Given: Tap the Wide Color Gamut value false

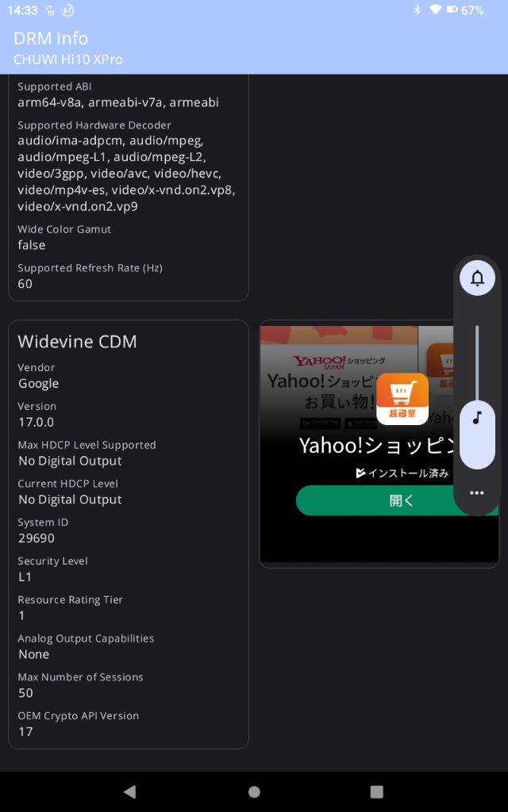Looking at the screenshot, I should tap(32, 245).
